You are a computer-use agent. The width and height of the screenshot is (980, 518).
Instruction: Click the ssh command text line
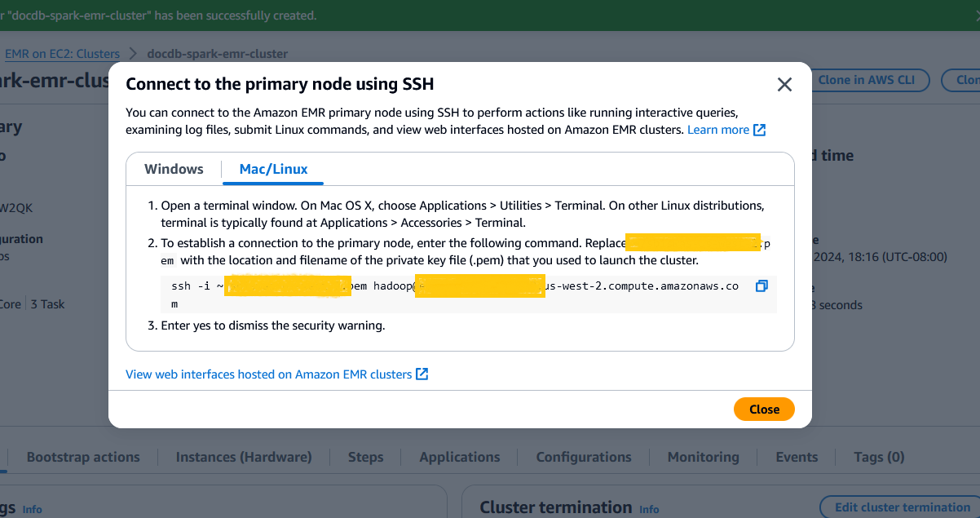coord(454,294)
